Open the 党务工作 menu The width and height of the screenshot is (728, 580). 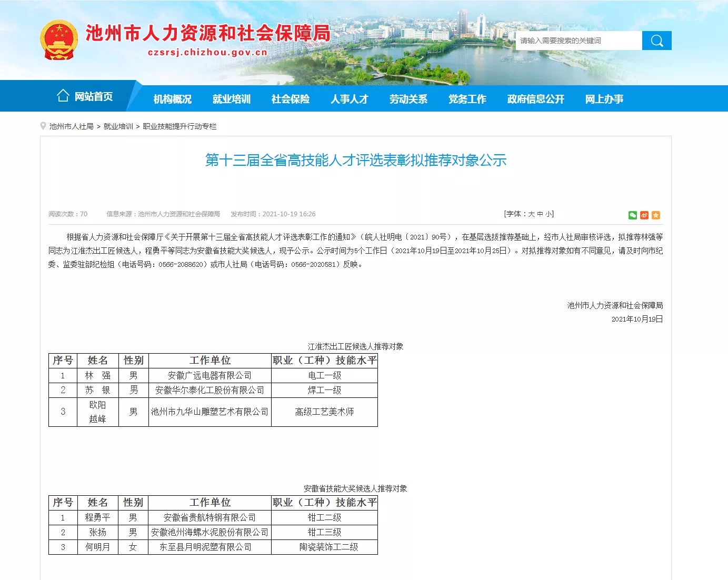(x=467, y=99)
